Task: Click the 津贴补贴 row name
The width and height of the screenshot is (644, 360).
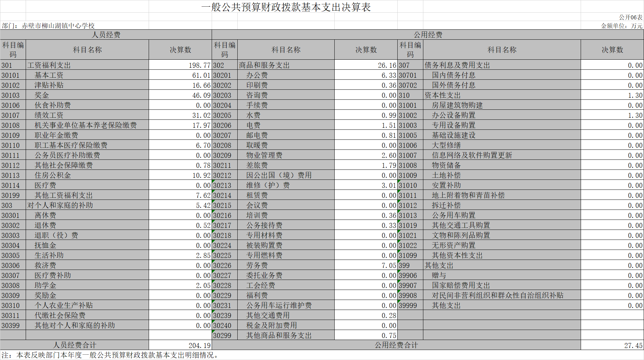Action: tap(87, 85)
